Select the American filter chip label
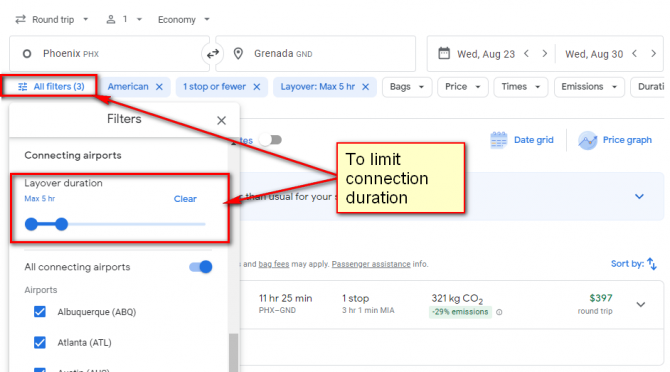Viewport: 670px width, 372px height. tap(128, 87)
